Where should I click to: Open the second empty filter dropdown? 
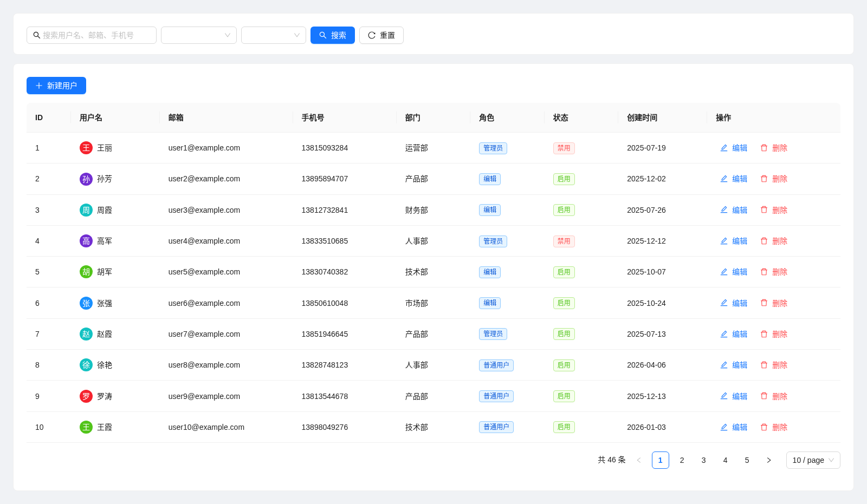[x=274, y=35]
